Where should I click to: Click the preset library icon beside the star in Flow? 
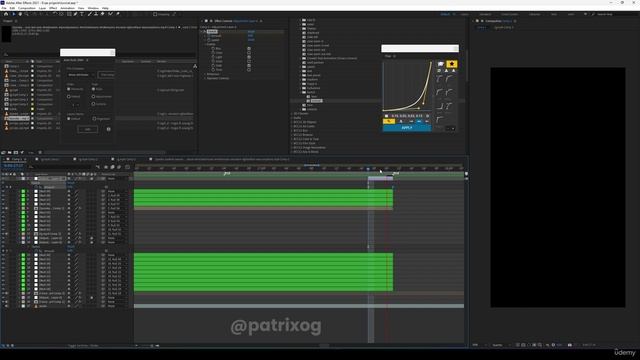point(441,64)
